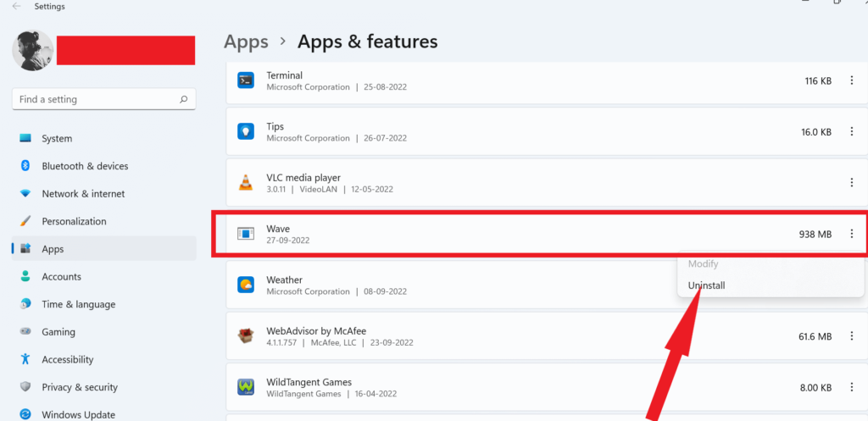The width and height of the screenshot is (868, 421).
Task: Click the Network wifi icon
Action: point(25,194)
